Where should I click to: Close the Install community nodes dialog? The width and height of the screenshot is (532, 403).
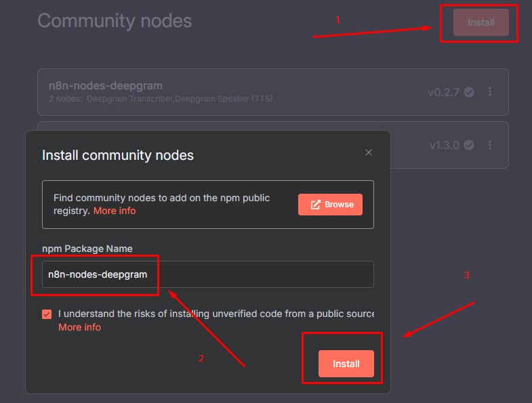point(369,152)
